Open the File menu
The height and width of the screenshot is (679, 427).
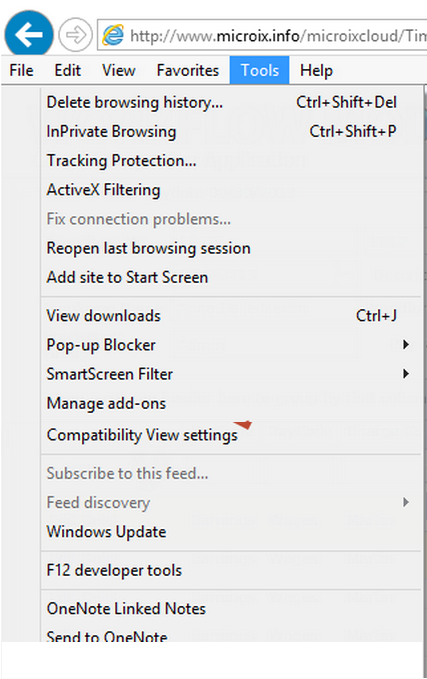tap(21, 70)
